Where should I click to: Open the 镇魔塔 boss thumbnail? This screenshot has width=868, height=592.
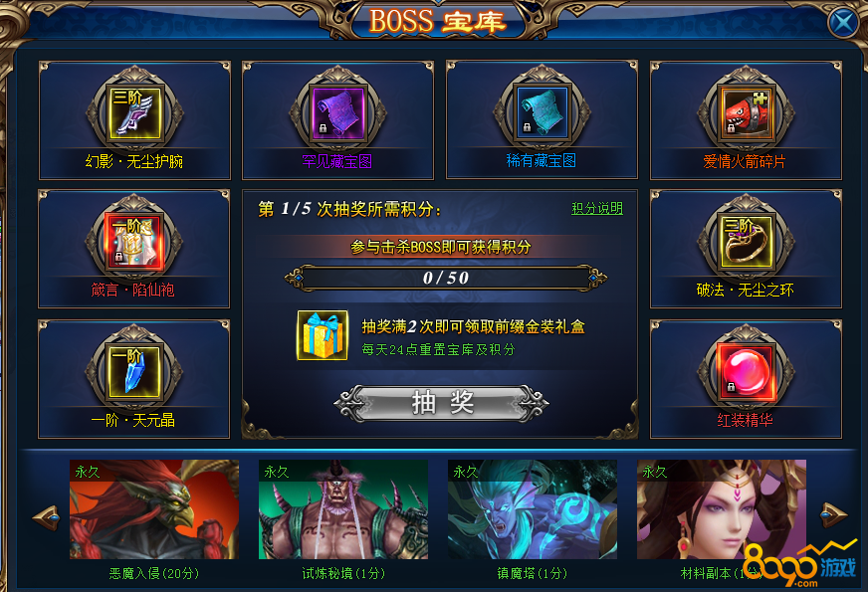[533, 509]
